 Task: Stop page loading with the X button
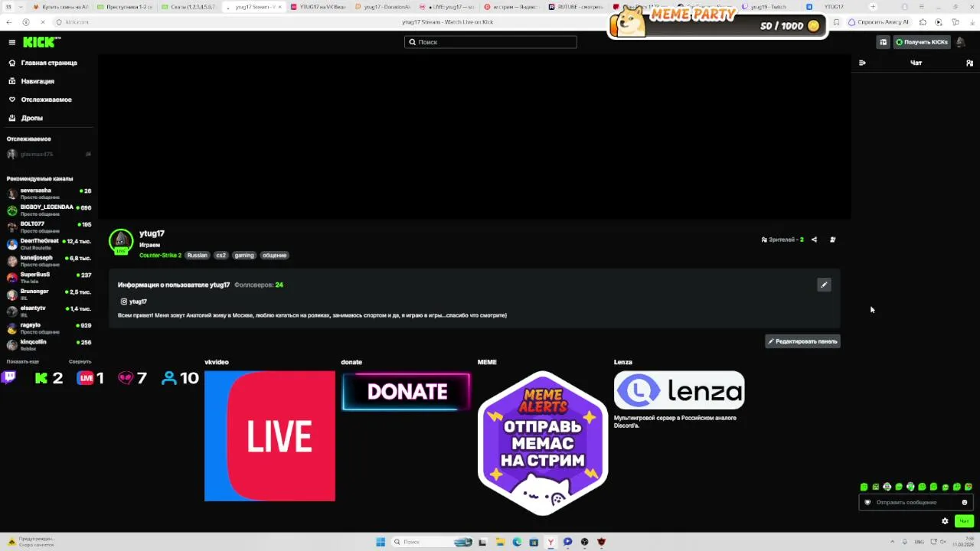[x=42, y=22]
